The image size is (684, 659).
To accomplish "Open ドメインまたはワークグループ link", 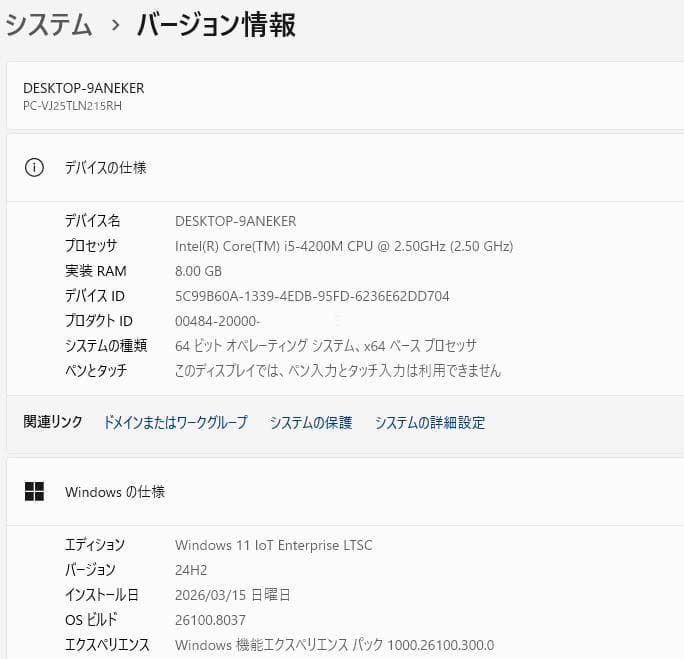I will pos(175,423).
